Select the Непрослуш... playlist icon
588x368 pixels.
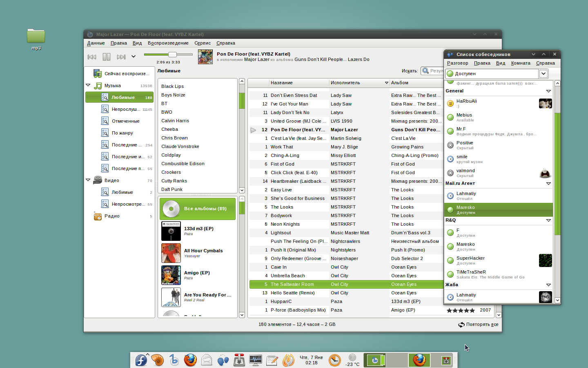click(x=105, y=109)
